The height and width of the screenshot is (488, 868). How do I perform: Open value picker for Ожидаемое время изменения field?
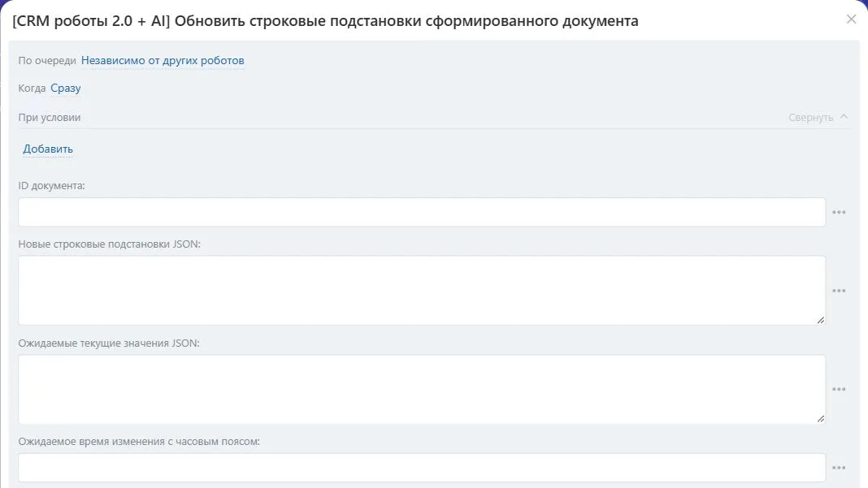pos(839,468)
